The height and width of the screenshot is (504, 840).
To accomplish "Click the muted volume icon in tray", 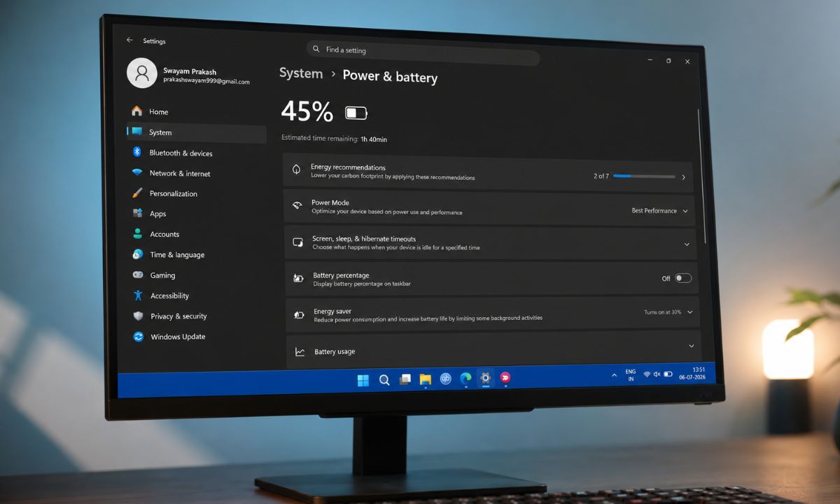I will coord(657,374).
